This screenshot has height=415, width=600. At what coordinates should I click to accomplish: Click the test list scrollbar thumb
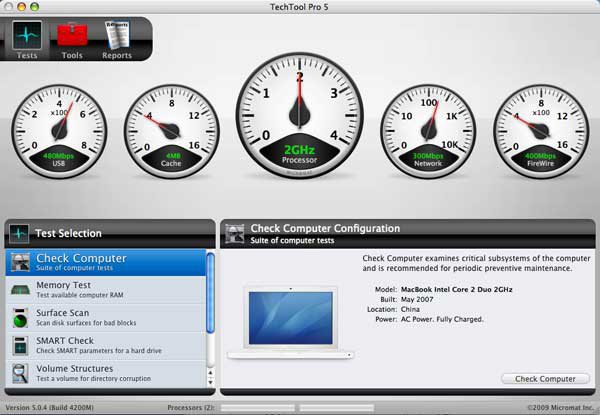210,293
